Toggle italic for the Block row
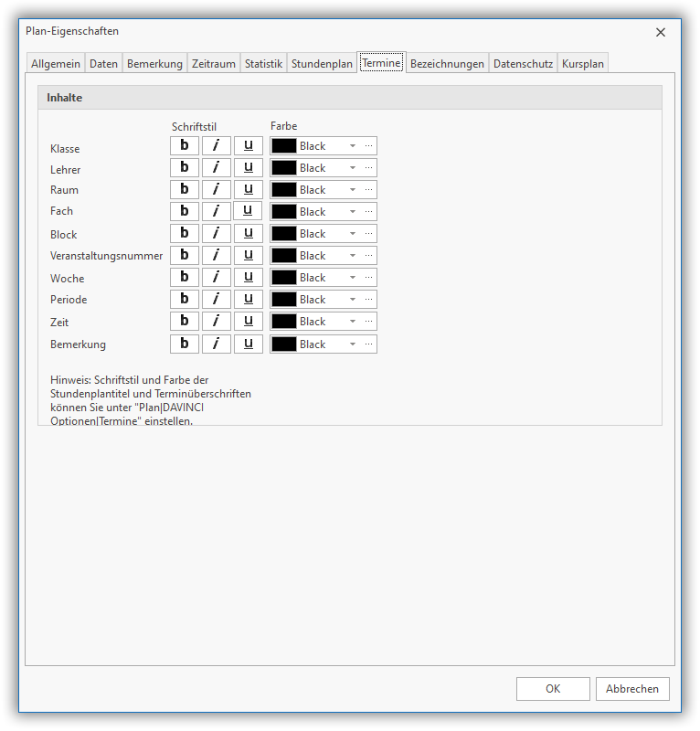Viewport: 700px width, 731px height. [216, 233]
